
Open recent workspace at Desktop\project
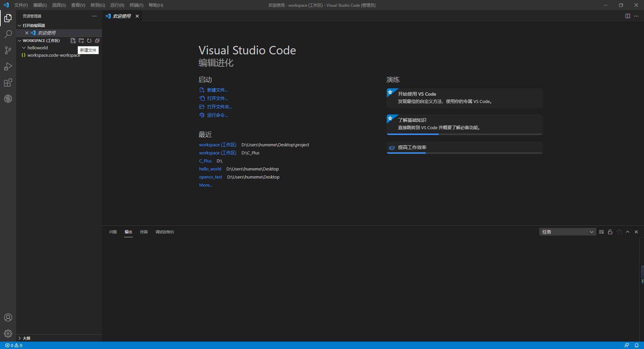coord(218,145)
